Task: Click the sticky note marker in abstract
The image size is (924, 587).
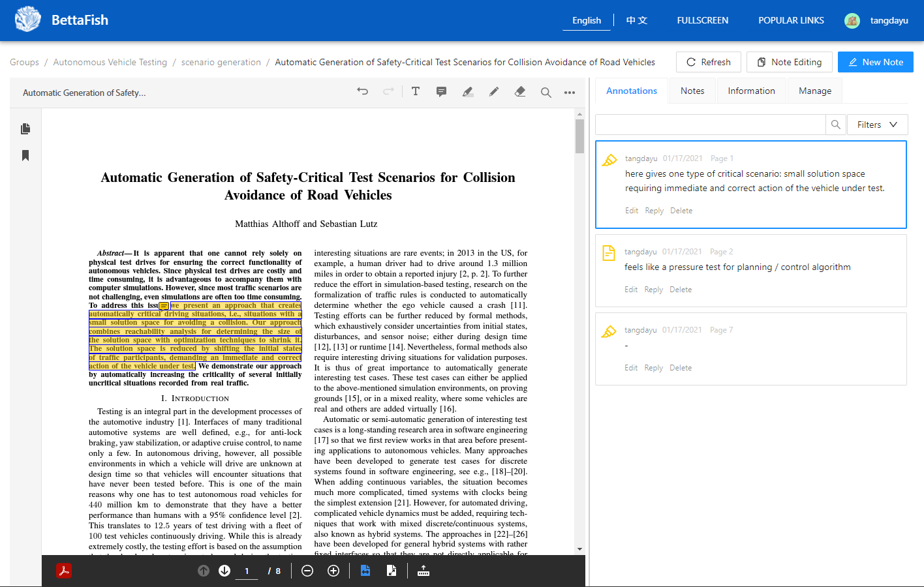Action: (164, 306)
